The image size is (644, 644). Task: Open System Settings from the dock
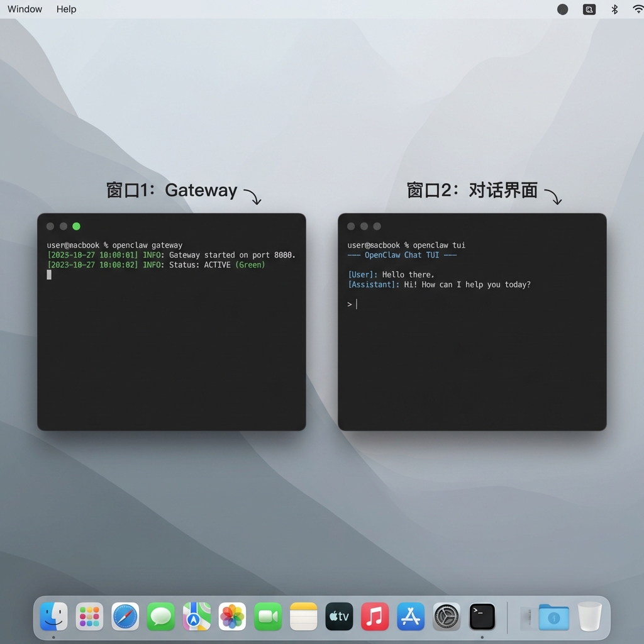446,617
